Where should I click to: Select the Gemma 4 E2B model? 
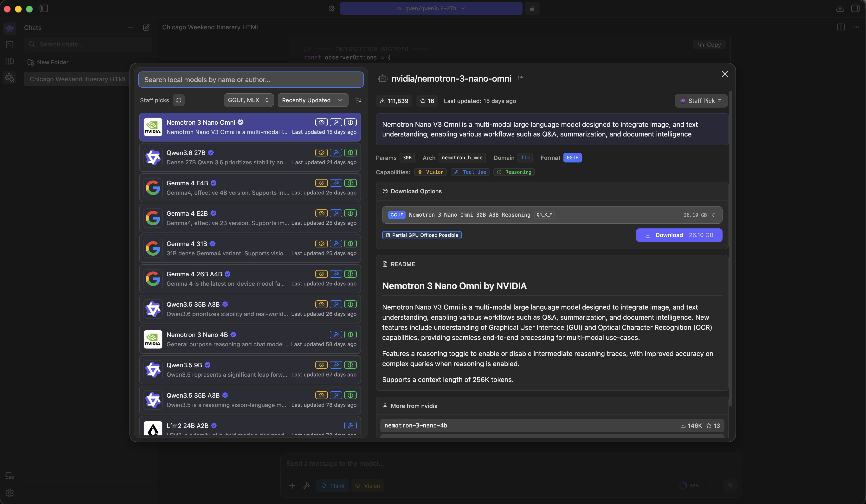pyautogui.click(x=250, y=218)
